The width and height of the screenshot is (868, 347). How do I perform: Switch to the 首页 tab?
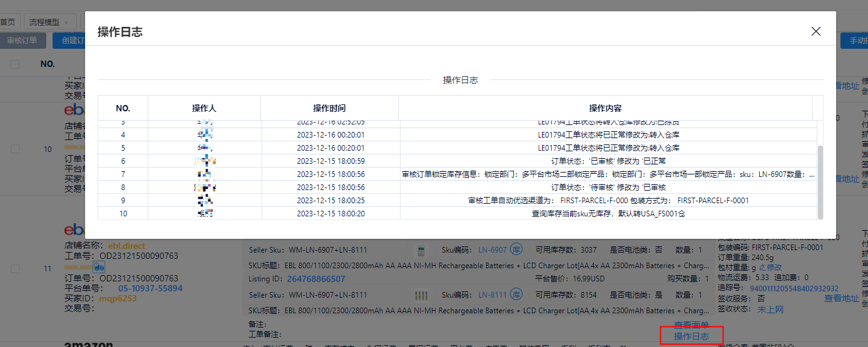(8, 22)
